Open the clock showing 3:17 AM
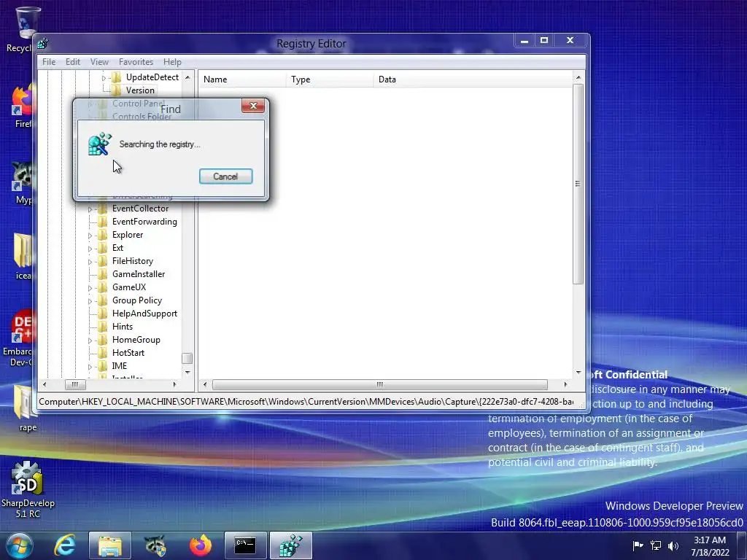Image resolution: width=747 pixels, height=560 pixels. (x=710, y=545)
